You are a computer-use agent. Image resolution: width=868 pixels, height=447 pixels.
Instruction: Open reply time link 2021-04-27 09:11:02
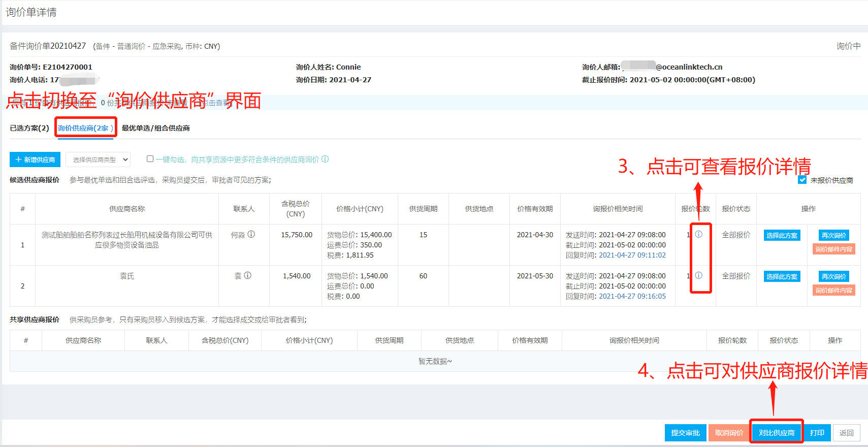click(632, 255)
